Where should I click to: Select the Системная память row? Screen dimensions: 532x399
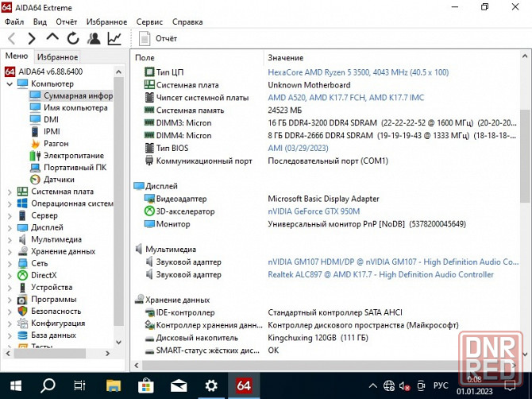(x=326, y=110)
